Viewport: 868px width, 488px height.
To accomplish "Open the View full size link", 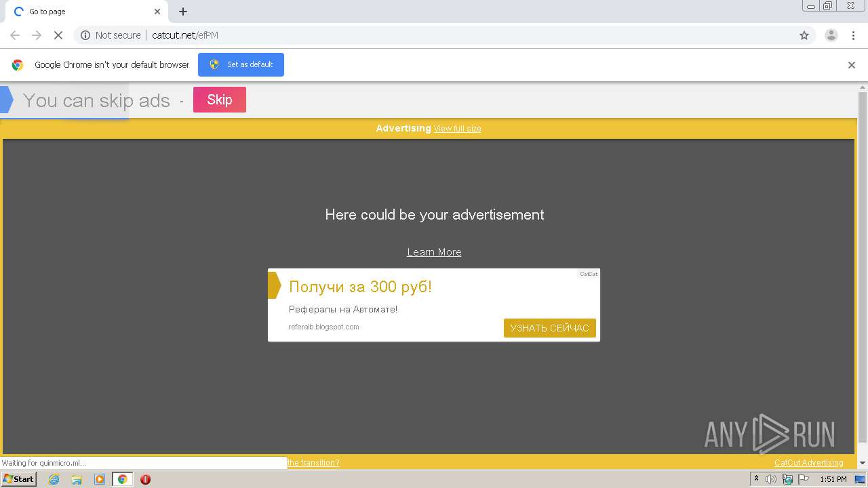I will (x=458, y=129).
